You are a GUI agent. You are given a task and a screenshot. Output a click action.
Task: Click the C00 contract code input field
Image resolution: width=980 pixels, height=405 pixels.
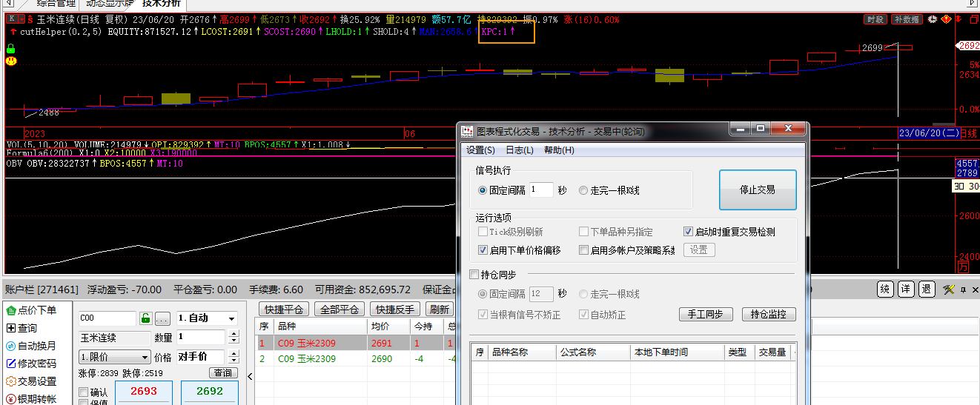pyautogui.click(x=107, y=318)
